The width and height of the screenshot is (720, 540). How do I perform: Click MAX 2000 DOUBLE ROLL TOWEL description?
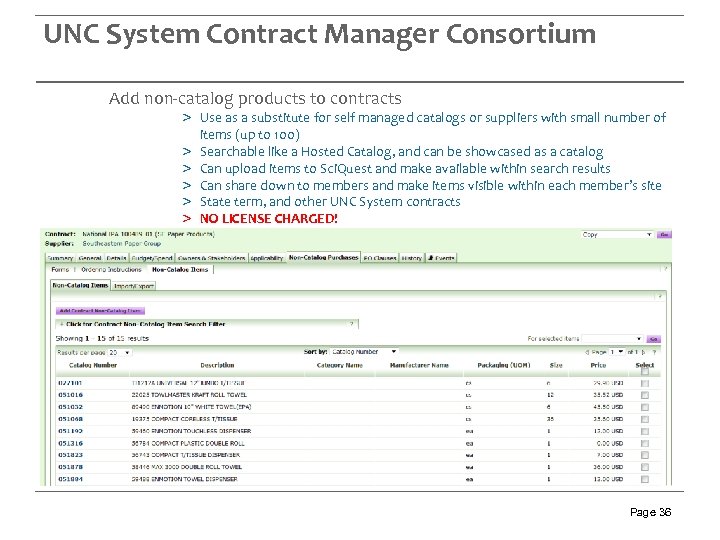(187, 467)
